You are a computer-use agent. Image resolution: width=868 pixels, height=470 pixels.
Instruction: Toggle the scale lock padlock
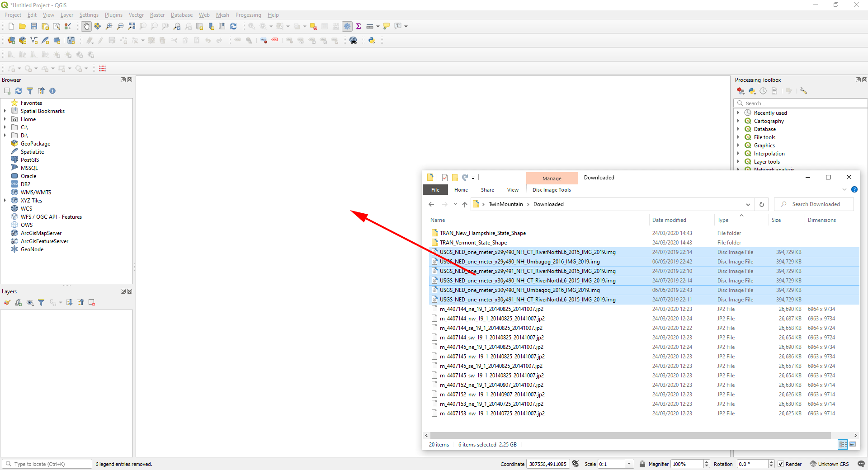642,464
